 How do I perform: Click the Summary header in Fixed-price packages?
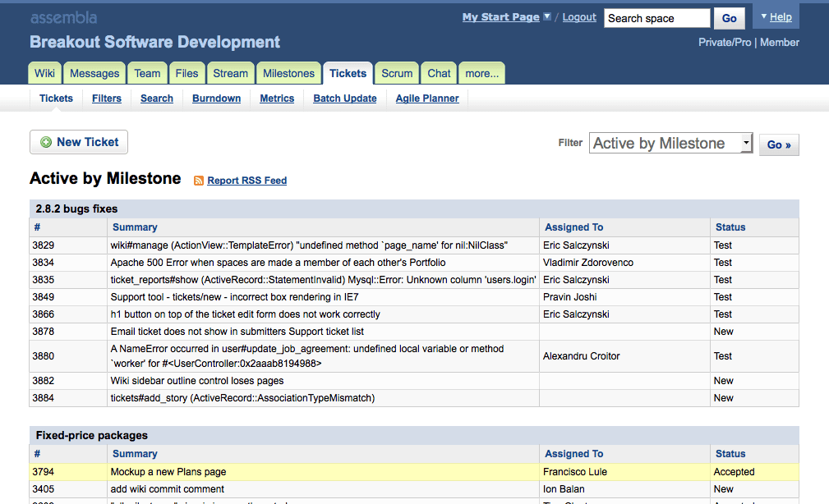(135, 454)
